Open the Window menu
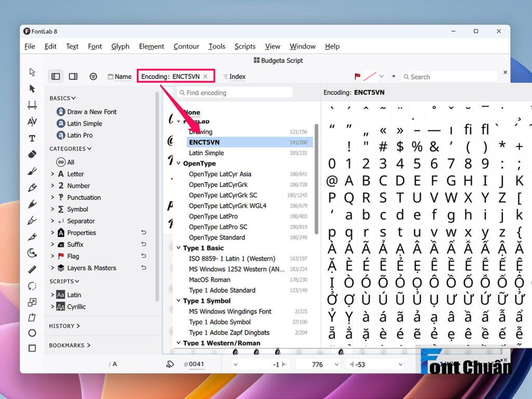This screenshot has width=532, height=399. click(303, 46)
